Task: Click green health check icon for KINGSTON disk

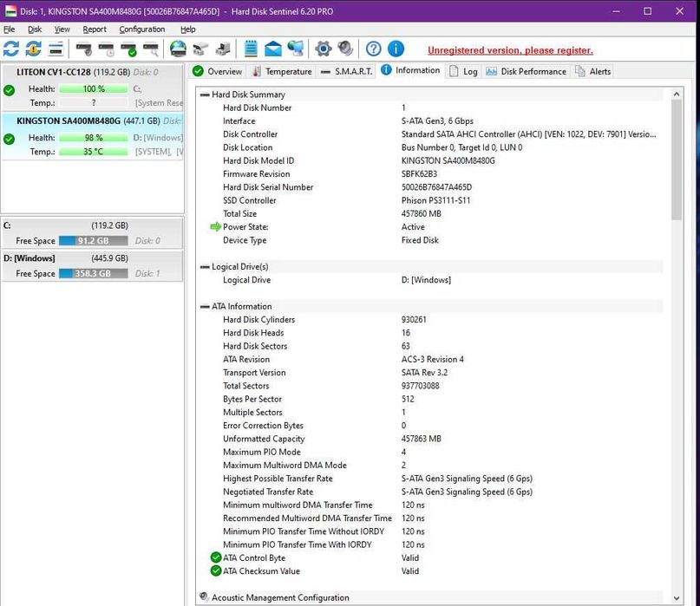Action: click(x=9, y=140)
